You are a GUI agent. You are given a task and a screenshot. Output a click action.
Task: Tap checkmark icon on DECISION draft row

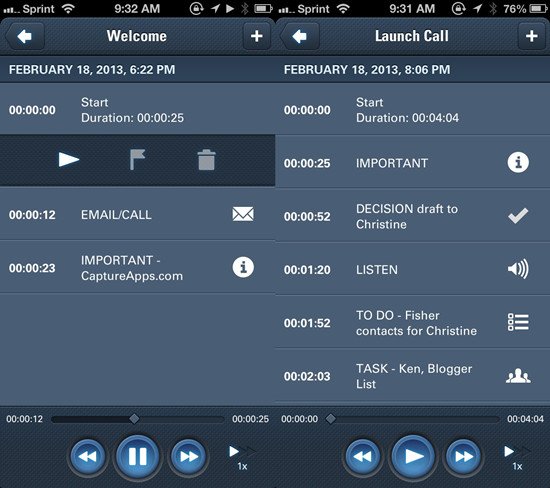pos(518,216)
